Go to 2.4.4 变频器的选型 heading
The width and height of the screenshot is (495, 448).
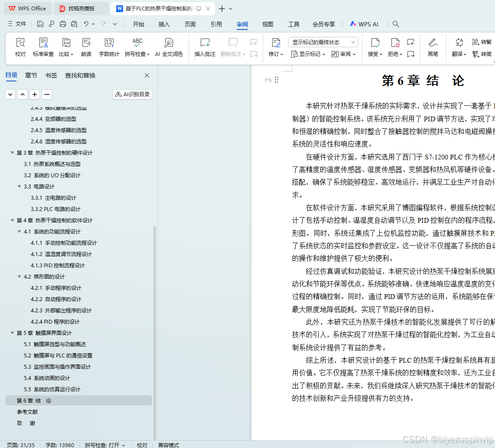tap(53, 119)
